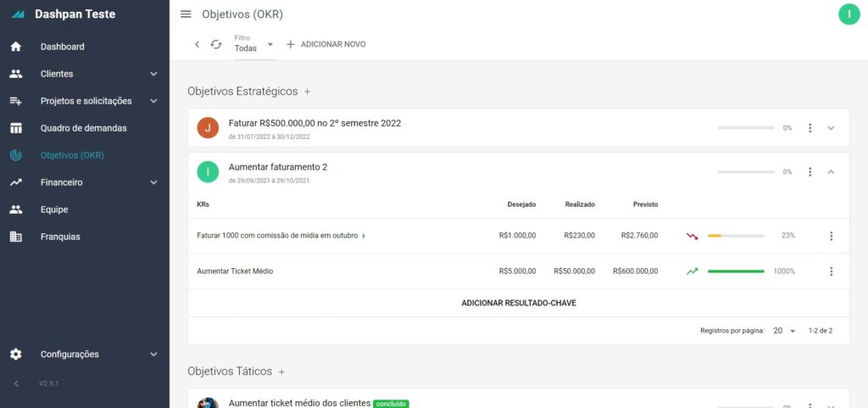Open Aumentar faturamento 2 title

(278, 166)
